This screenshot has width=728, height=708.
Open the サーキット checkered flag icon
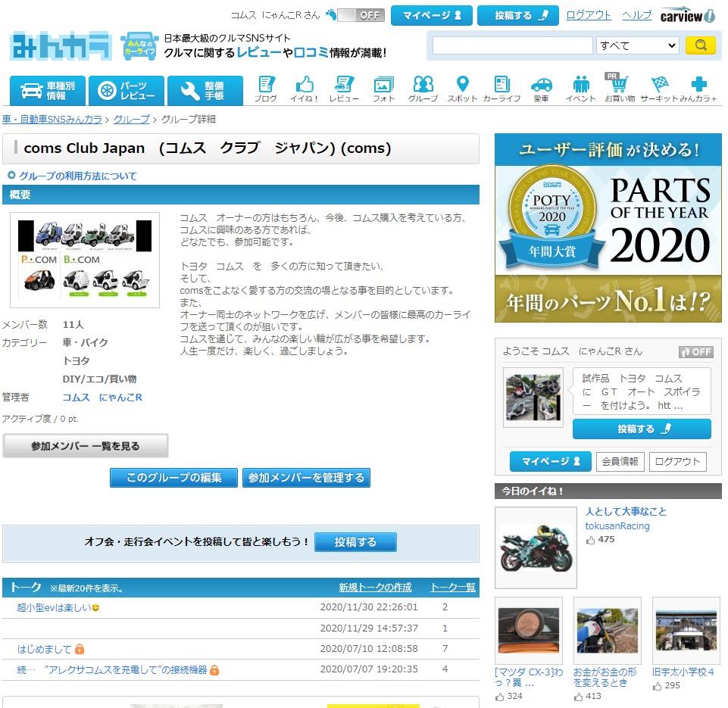click(659, 89)
